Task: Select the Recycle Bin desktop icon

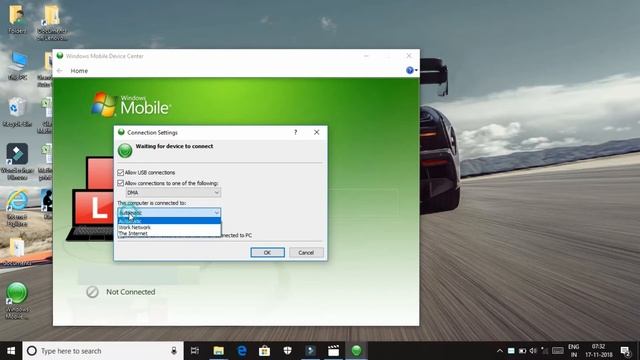Action: pos(17,112)
